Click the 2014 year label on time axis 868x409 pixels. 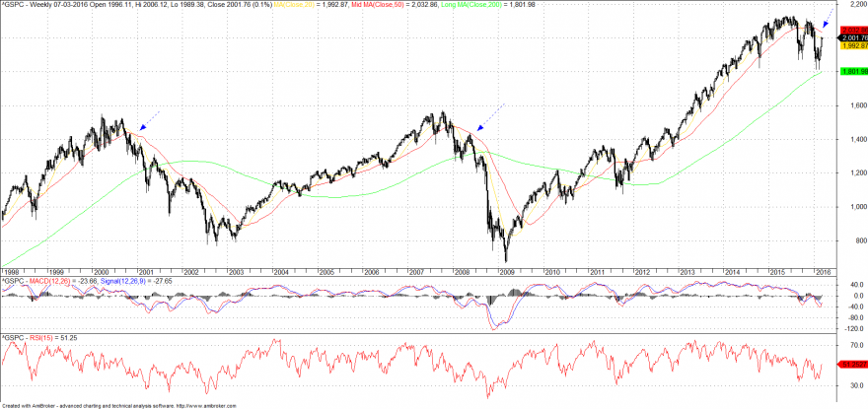tap(733, 273)
